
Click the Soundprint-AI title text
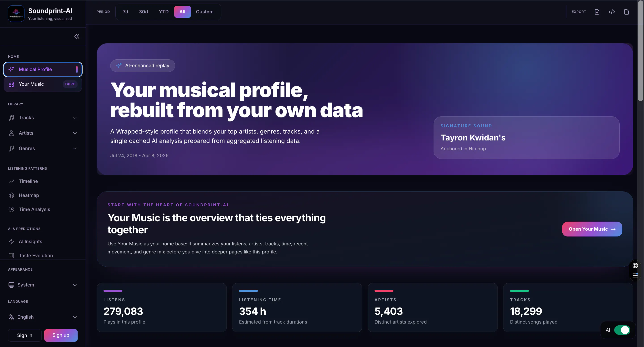click(50, 11)
